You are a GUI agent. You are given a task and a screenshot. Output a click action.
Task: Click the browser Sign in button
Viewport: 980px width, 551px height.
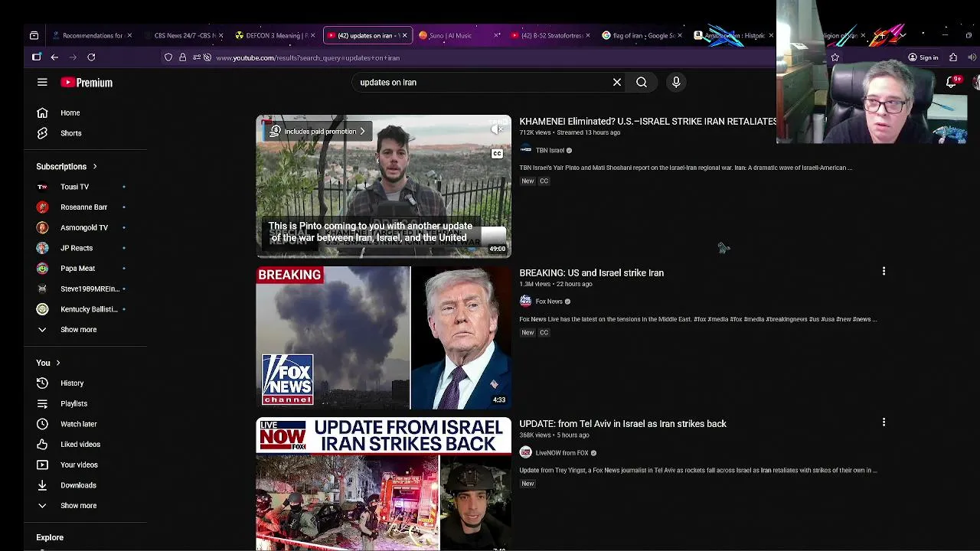923,57
